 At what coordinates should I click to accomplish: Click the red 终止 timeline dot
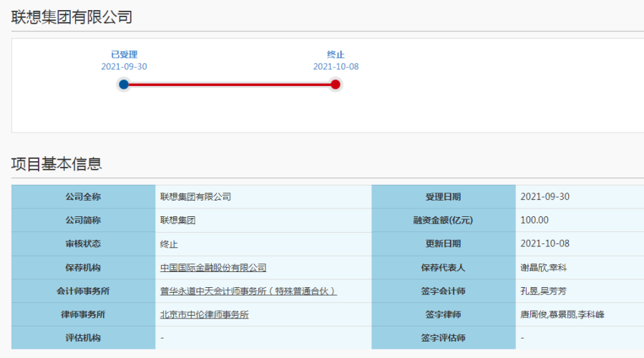click(336, 84)
